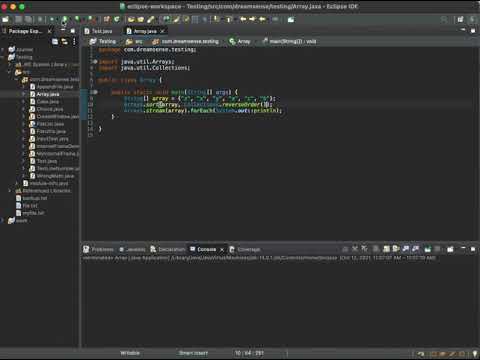The height and width of the screenshot is (360, 480).
Task: Toggle Mark Occurrences in main toolbar
Action: 176,19
